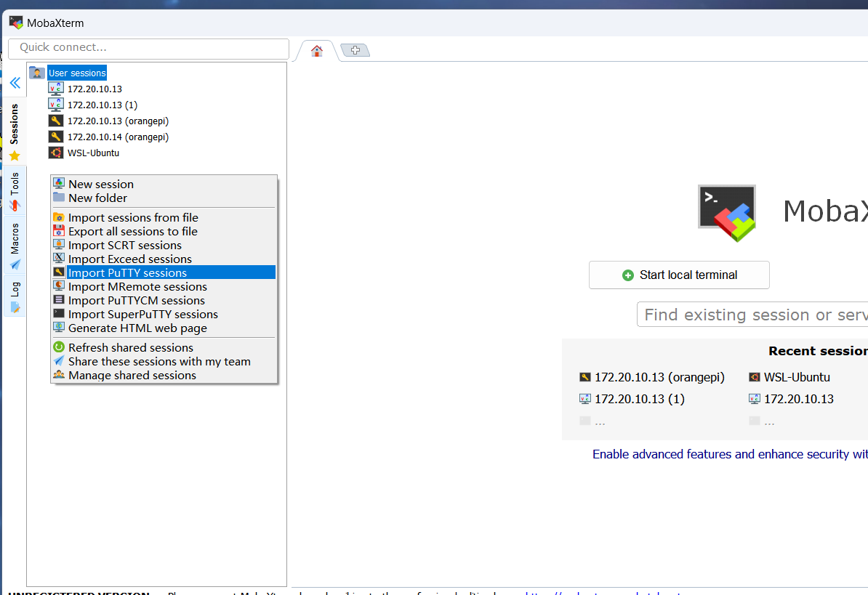This screenshot has height=595, width=868.
Task: Select 172.20.10.14 (orangepi) session in tree
Action: tap(118, 137)
